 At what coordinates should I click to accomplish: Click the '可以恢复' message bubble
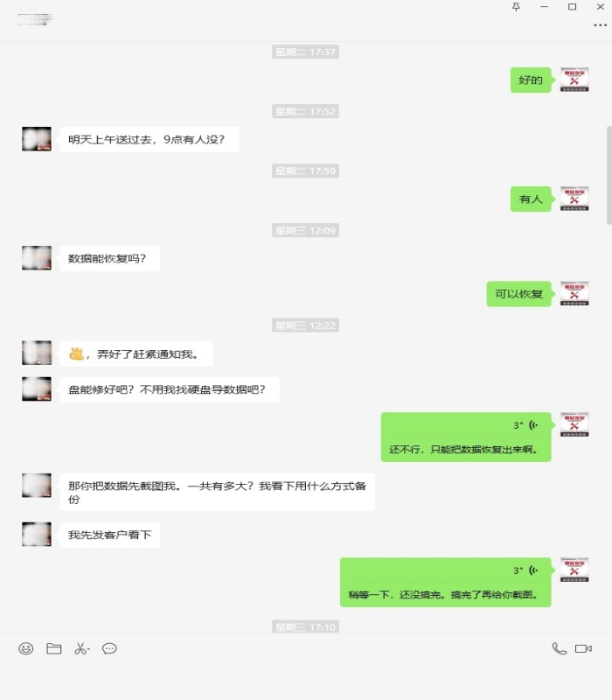coord(518,294)
